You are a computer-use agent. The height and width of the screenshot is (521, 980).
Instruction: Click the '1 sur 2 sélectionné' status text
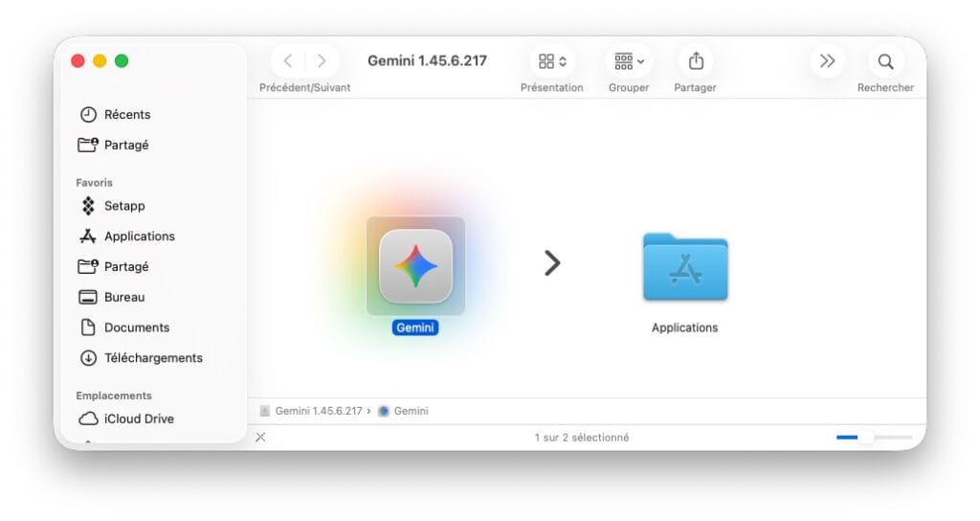click(x=582, y=437)
